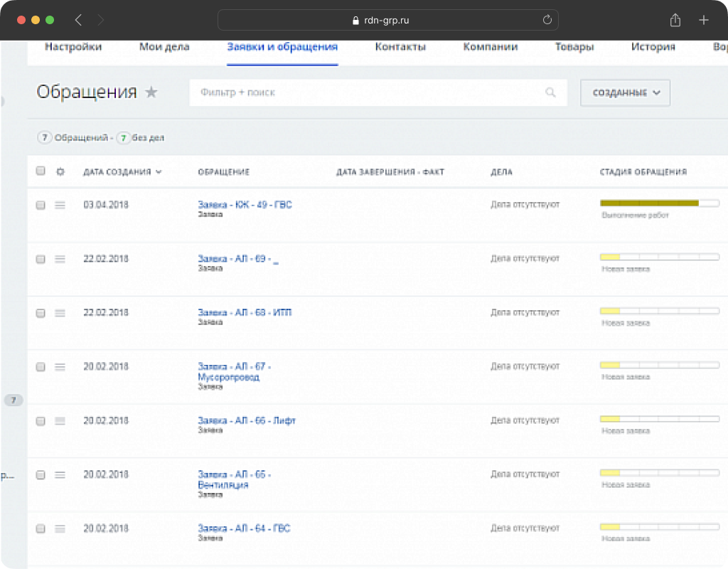This screenshot has width=728, height=569.
Task: Expand the СОЗДАННЫЕ dropdown
Action: pos(625,93)
